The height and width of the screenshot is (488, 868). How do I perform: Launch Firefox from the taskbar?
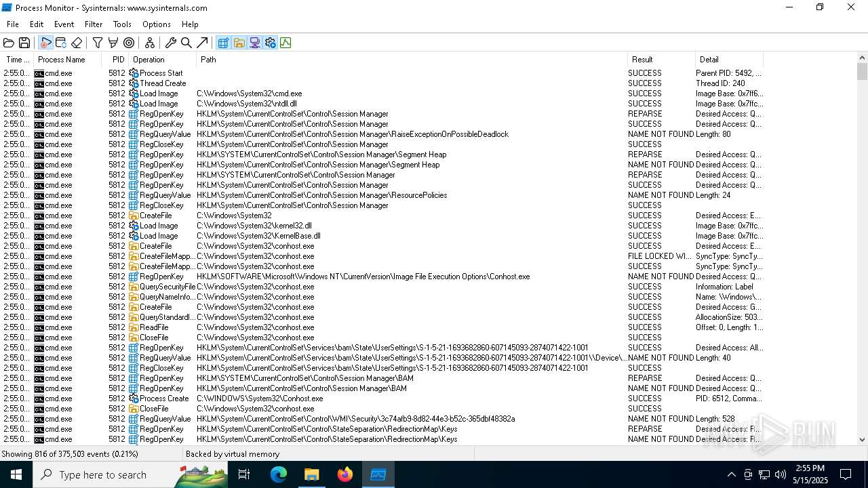tap(345, 474)
